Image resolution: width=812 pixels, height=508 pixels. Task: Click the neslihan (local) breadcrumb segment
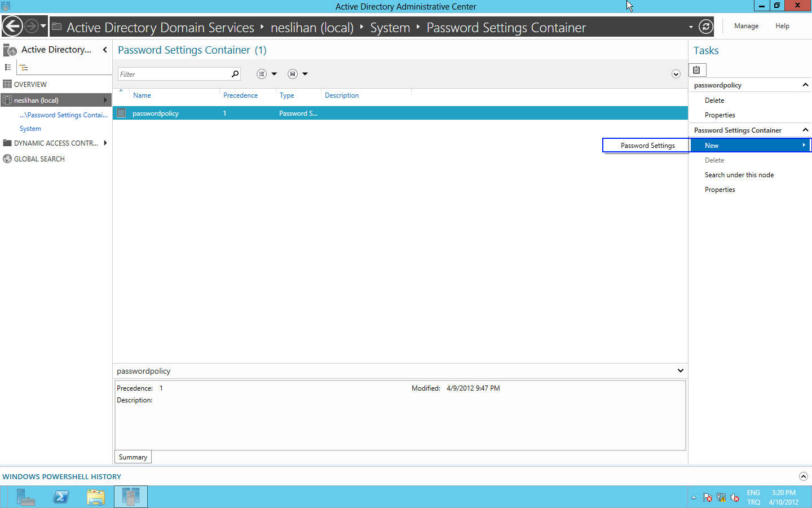[x=312, y=28]
